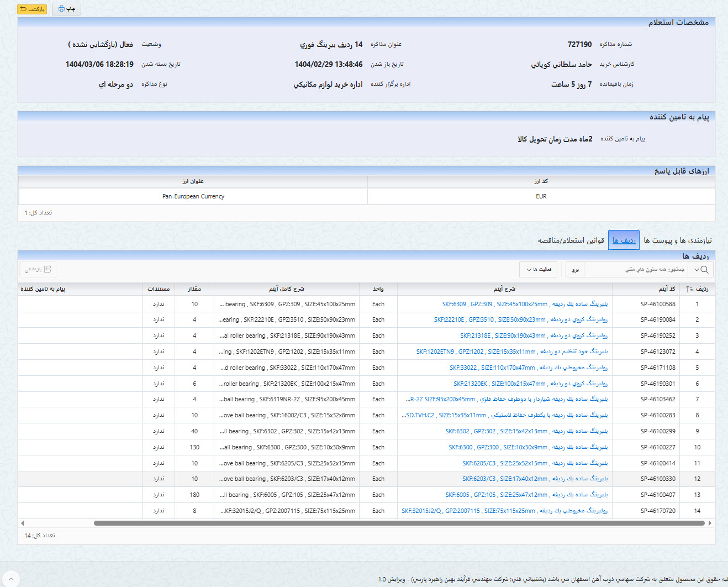The width and height of the screenshot is (728, 587).
Task: Select the ردیف ها tab
Action: pyautogui.click(x=624, y=240)
